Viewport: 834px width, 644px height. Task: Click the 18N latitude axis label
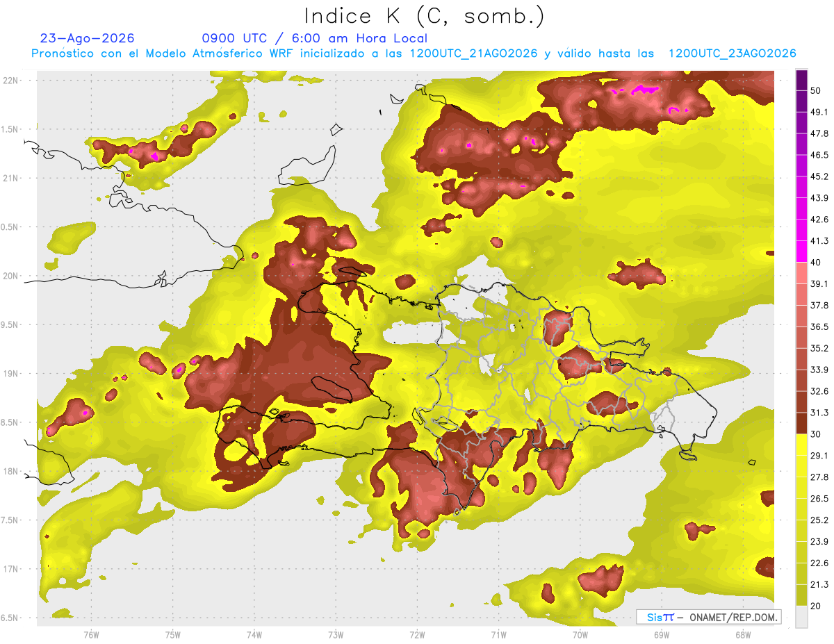coord(10,472)
